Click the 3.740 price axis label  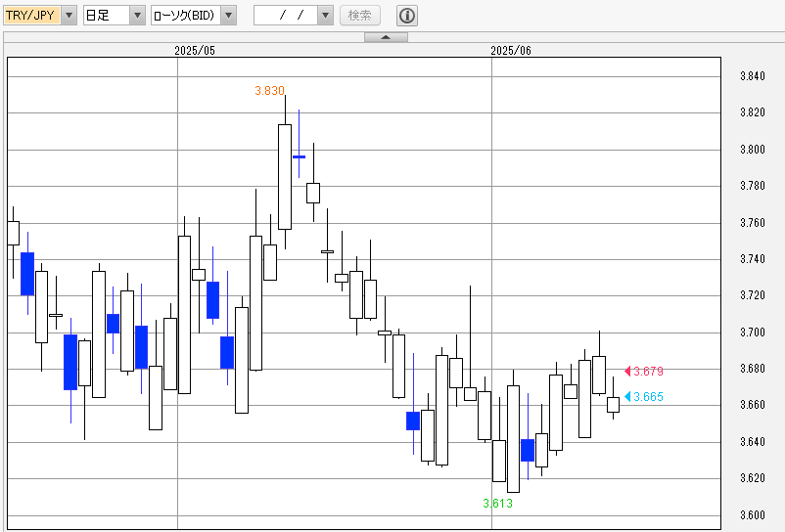point(753,259)
